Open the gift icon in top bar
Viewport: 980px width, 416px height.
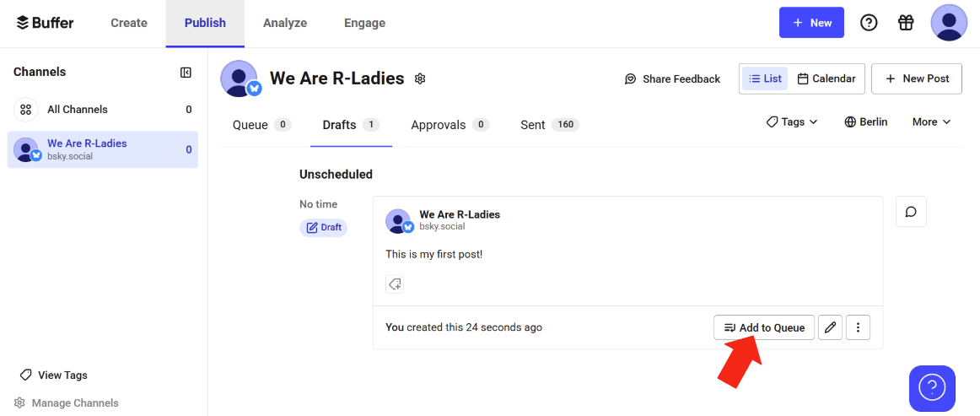point(906,23)
